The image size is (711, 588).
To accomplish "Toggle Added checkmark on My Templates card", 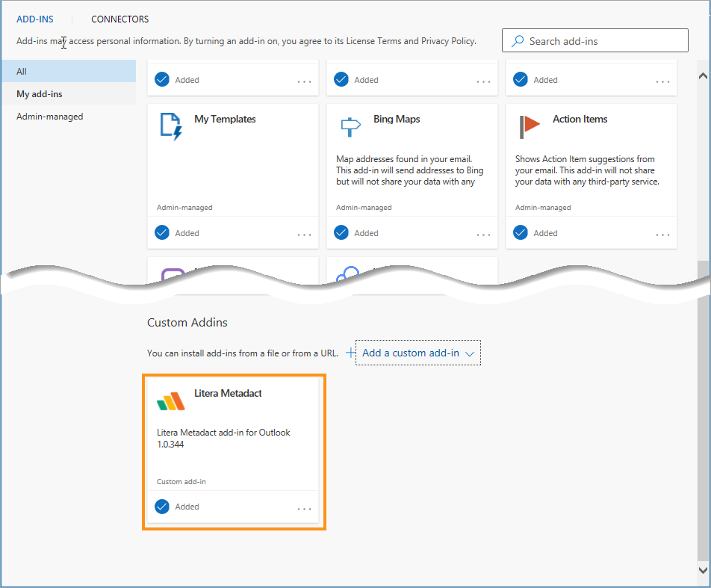I will pyautogui.click(x=162, y=232).
